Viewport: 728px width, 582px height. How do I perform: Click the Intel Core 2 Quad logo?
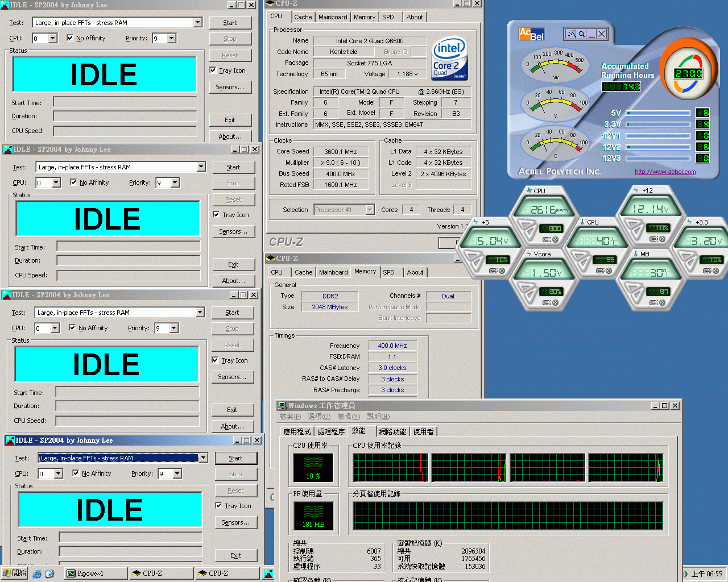(x=449, y=59)
